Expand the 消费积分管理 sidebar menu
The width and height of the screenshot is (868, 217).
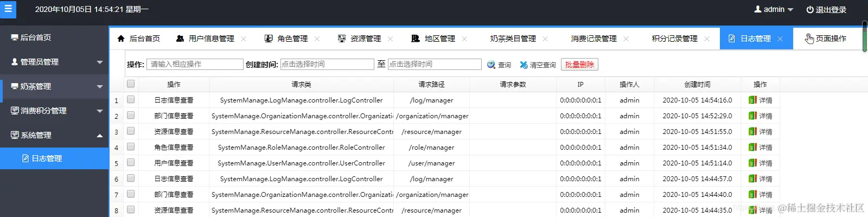click(x=54, y=111)
